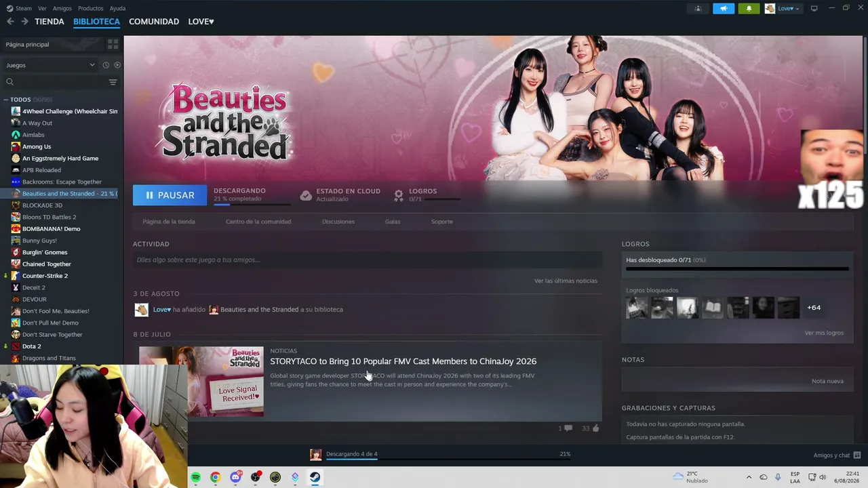Open the STORYTACO ChinaJoy 2026 news headline
Image resolution: width=868 pixels, height=488 pixels.
pos(403,361)
